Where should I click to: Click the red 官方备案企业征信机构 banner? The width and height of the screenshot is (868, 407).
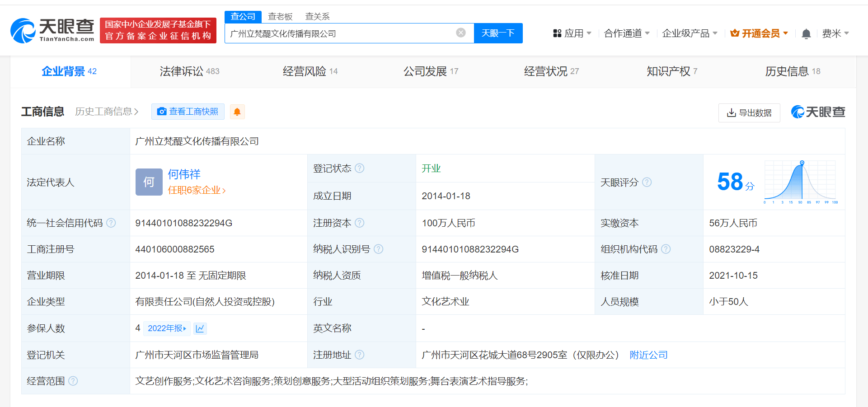click(x=158, y=30)
